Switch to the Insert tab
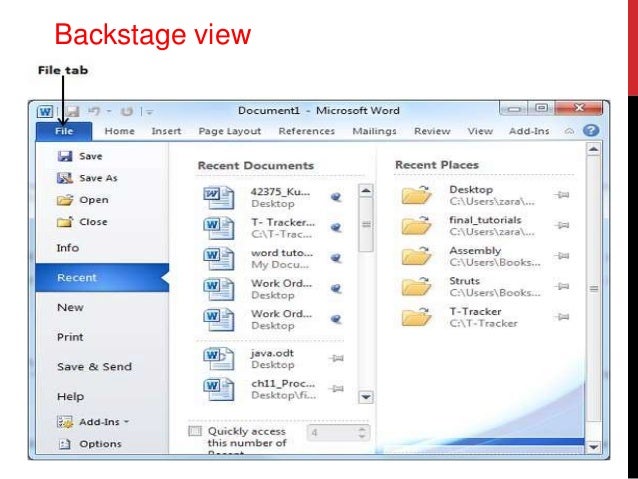Screen dimensions: 638x479 166,131
